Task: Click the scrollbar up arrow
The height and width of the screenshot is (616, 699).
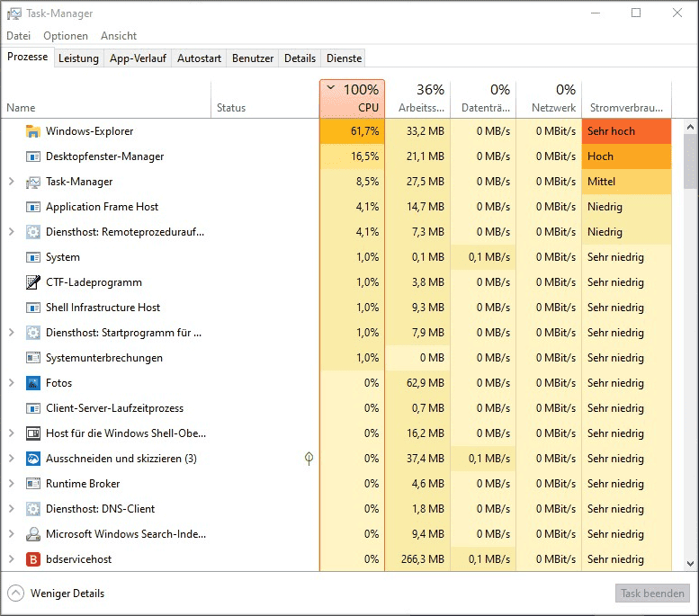Action: [690, 127]
